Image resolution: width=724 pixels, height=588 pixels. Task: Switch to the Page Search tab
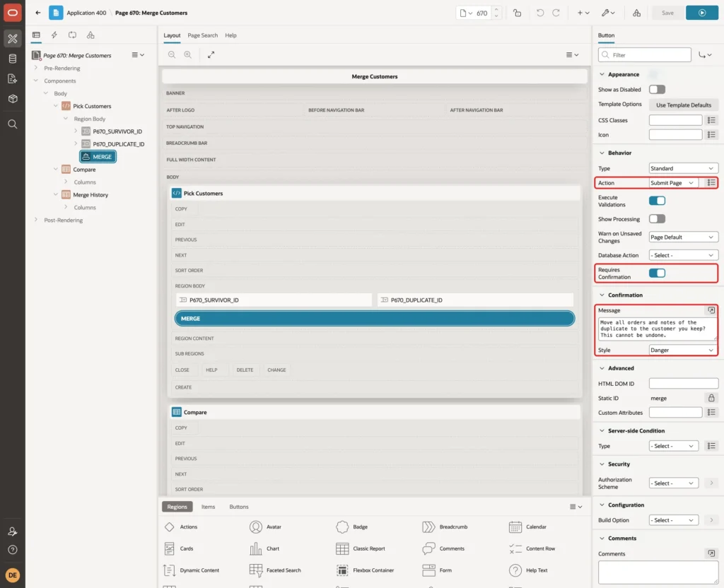pos(203,35)
